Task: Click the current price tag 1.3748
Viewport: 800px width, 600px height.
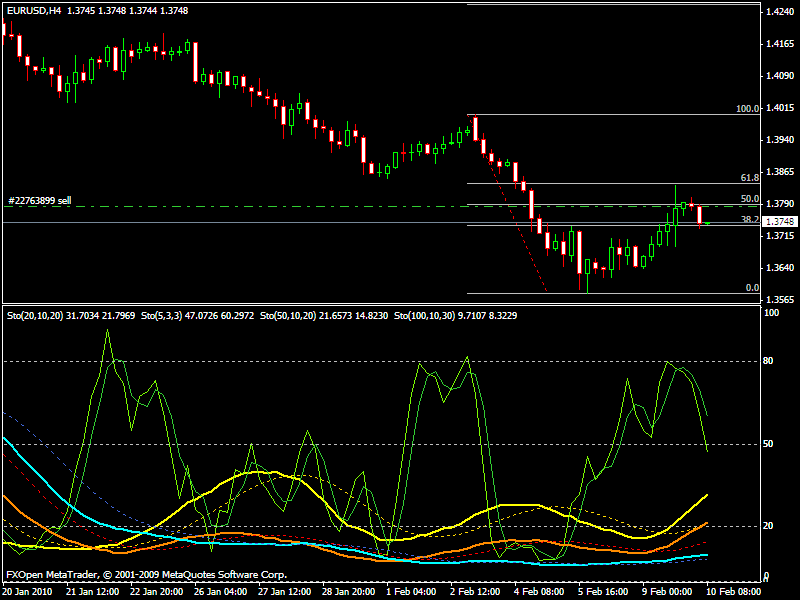Action: (779, 221)
